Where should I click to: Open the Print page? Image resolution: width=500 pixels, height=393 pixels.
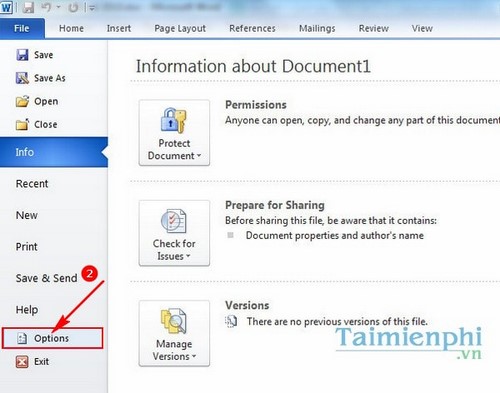[x=27, y=247]
